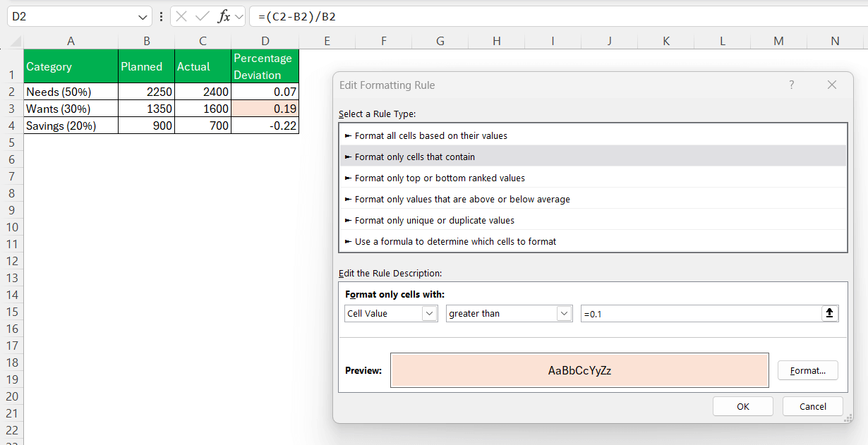Click the Insert Function fx icon
This screenshot has height=445, width=868.
click(224, 16)
